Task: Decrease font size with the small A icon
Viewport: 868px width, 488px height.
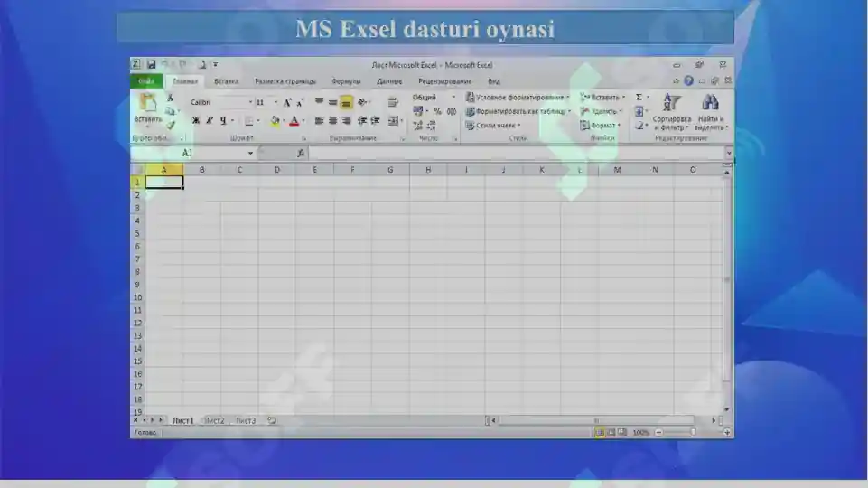Action: 300,102
